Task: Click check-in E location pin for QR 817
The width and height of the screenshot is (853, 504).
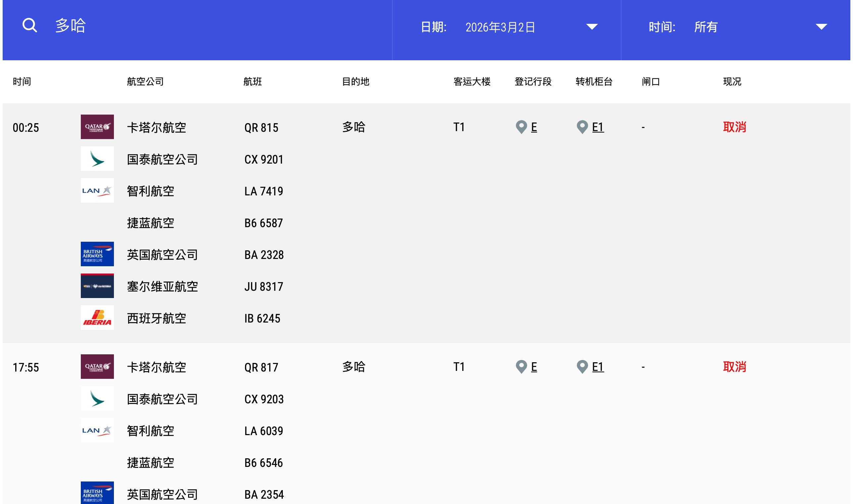Action: (x=521, y=367)
